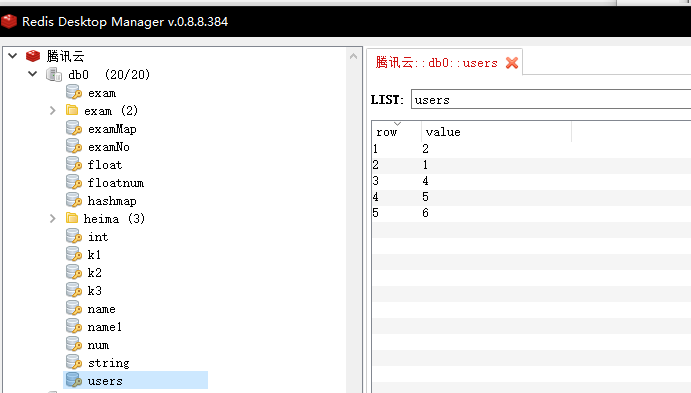The image size is (691, 393).
Task: Click the LIST key name field containing users
Action: (x=551, y=100)
